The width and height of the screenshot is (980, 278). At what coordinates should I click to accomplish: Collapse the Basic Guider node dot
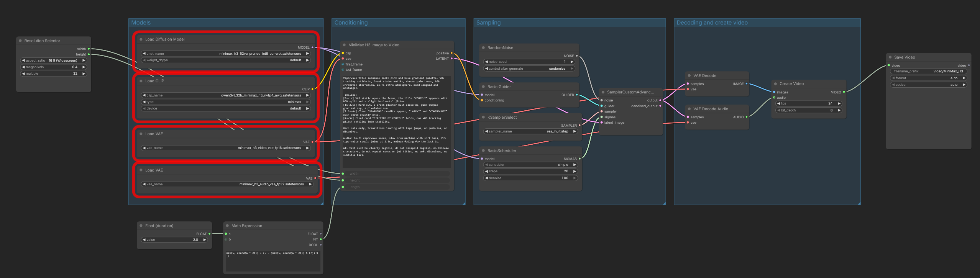(x=483, y=87)
